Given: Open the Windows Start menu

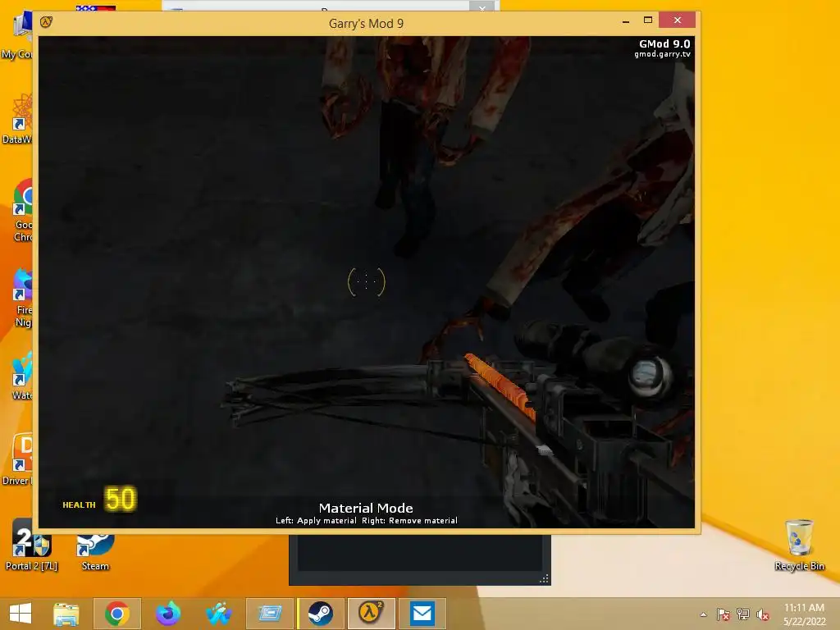Looking at the screenshot, I should click(21, 614).
